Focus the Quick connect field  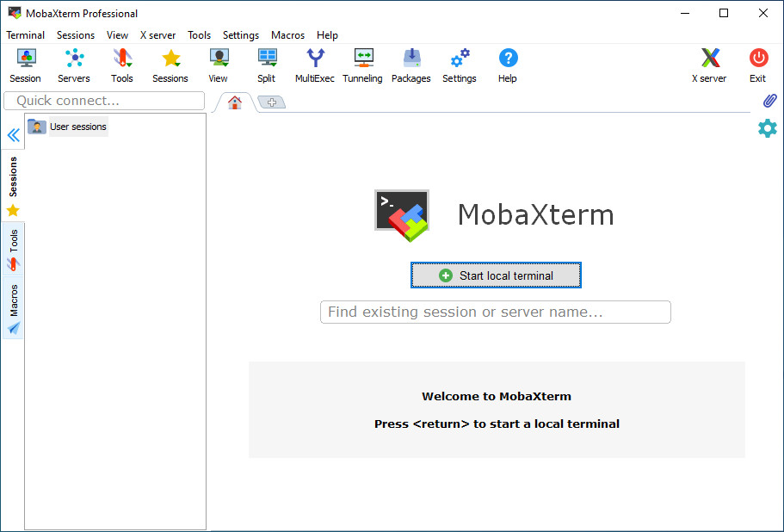(x=104, y=101)
